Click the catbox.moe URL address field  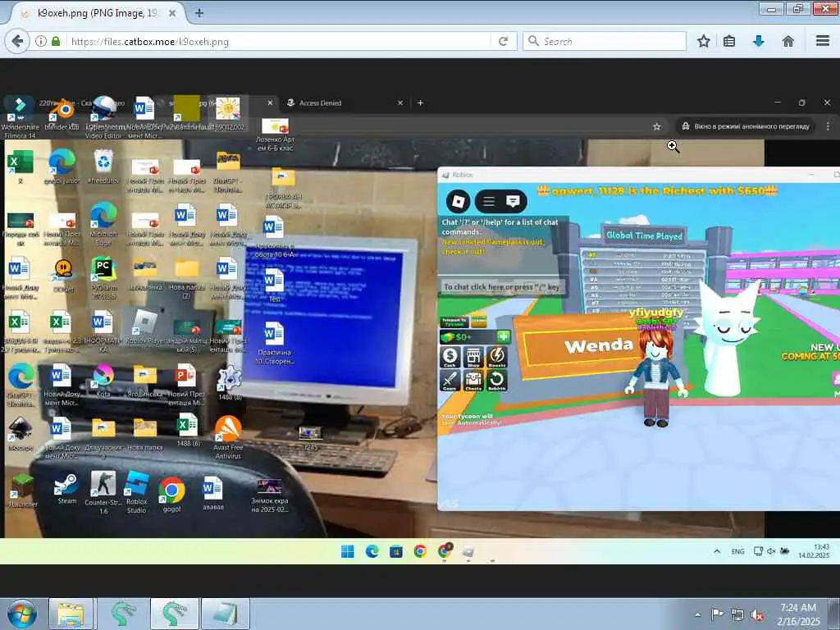point(279,41)
